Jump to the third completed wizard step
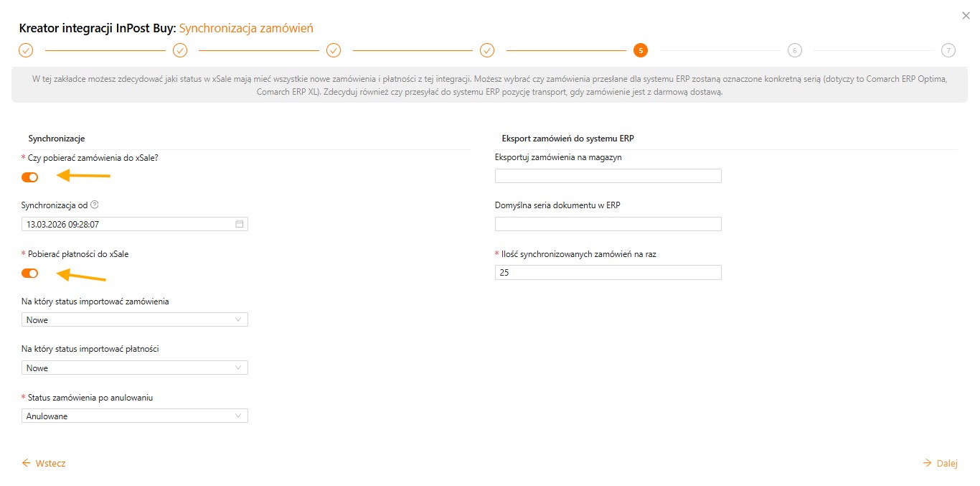Image resolution: width=980 pixels, height=486 pixels. tap(334, 50)
